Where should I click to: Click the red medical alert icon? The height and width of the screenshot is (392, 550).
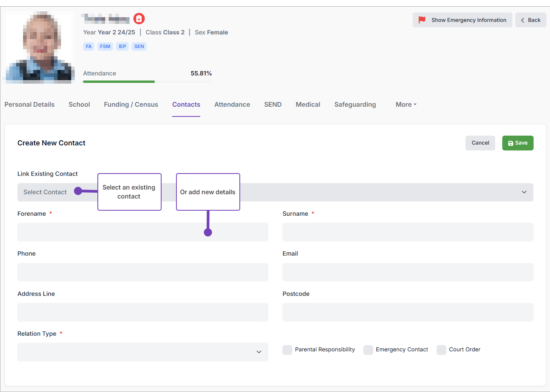click(x=139, y=19)
